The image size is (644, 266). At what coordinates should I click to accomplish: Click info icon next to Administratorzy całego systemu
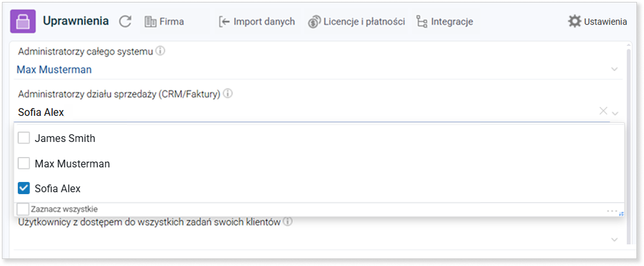(x=161, y=52)
